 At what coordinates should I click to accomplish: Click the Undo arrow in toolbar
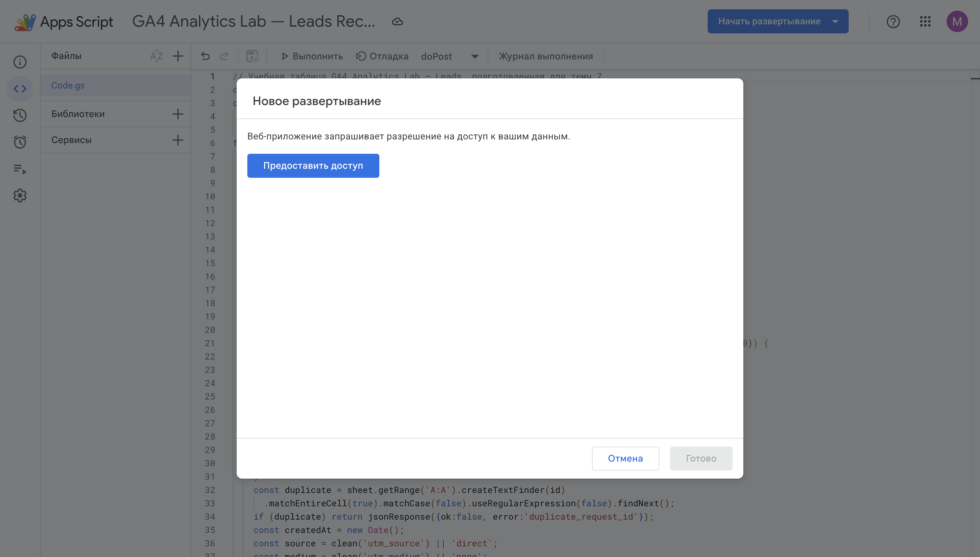point(205,56)
